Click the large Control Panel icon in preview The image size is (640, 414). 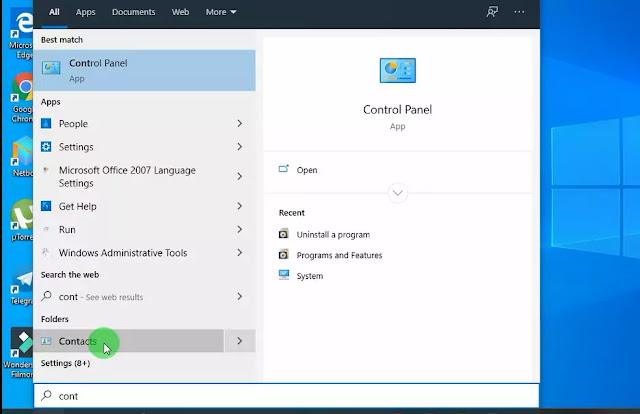pyautogui.click(x=398, y=70)
